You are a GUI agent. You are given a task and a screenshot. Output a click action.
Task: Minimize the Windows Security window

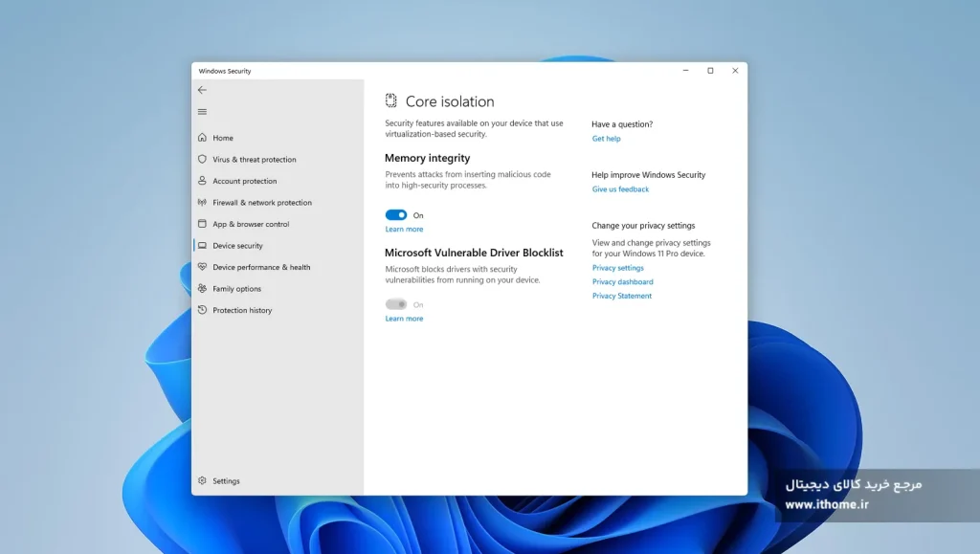click(x=685, y=71)
